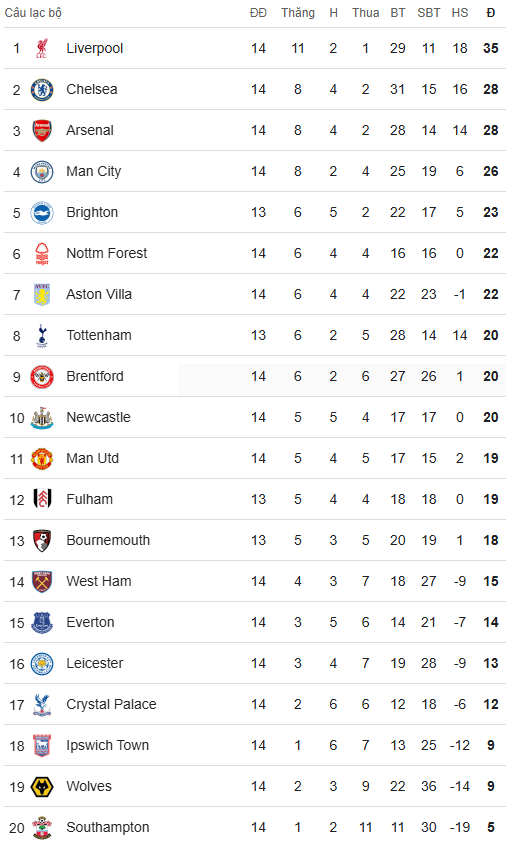The image size is (506, 855).
Task: Click the Arsenal club crest
Action: coord(42,130)
